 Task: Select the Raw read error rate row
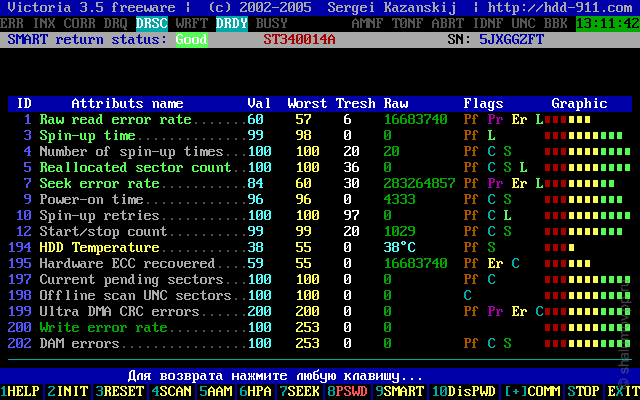point(320,120)
